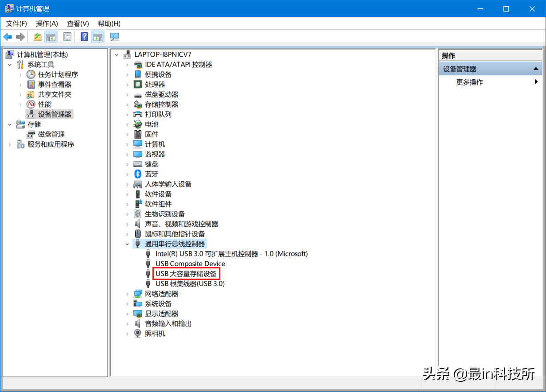Select 系统设备 category label
This screenshot has width=546, height=392.
pyautogui.click(x=158, y=304)
